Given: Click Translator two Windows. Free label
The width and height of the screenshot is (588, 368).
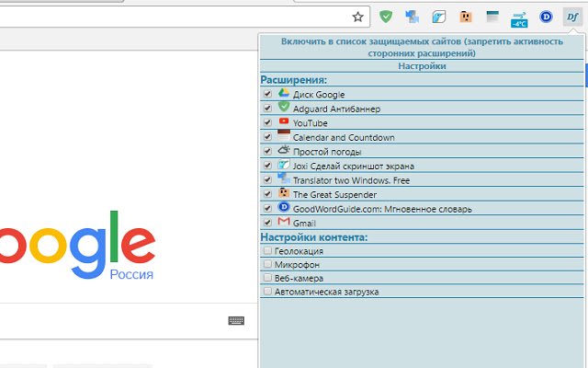Looking at the screenshot, I should (x=351, y=180).
